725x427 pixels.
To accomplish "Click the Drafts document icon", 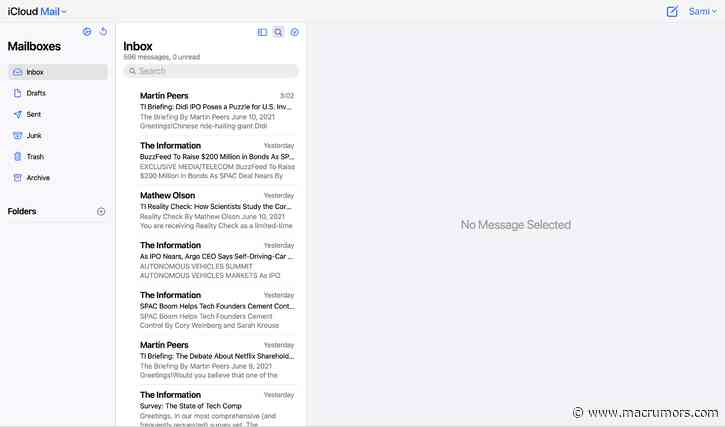I will point(18,93).
